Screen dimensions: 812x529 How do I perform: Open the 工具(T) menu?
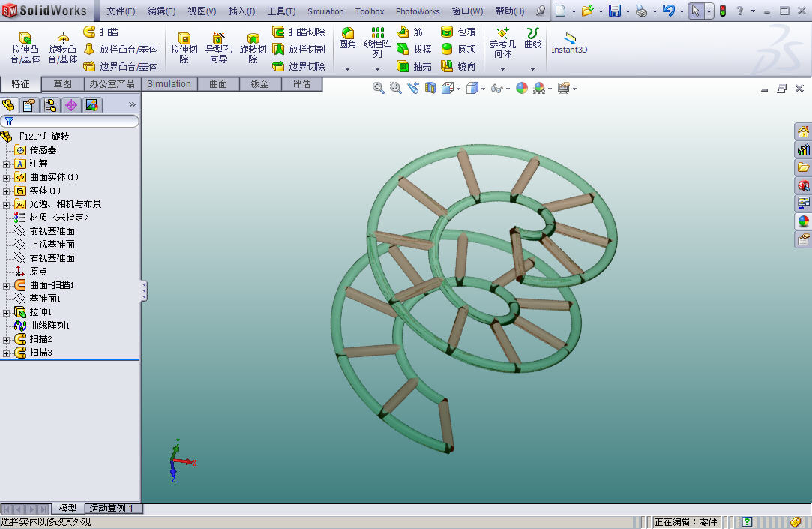coord(281,11)
